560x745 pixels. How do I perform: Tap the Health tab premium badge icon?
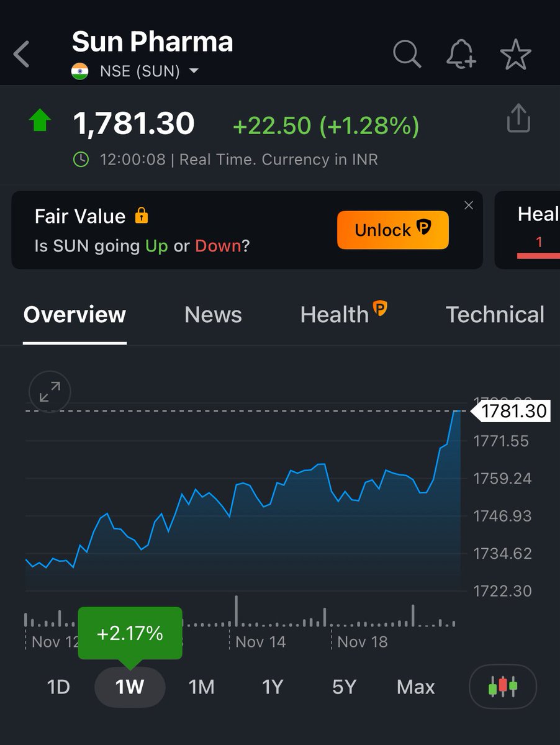tap(379, 307)
